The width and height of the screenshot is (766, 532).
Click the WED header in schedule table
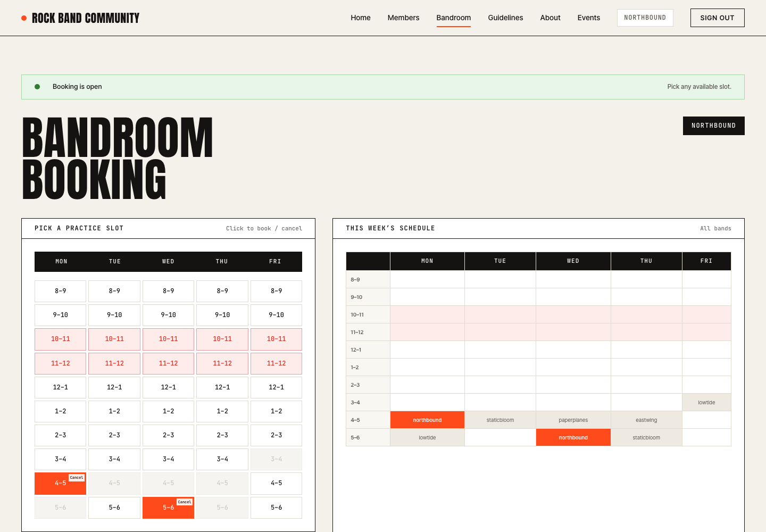click(x=573, y=261)
